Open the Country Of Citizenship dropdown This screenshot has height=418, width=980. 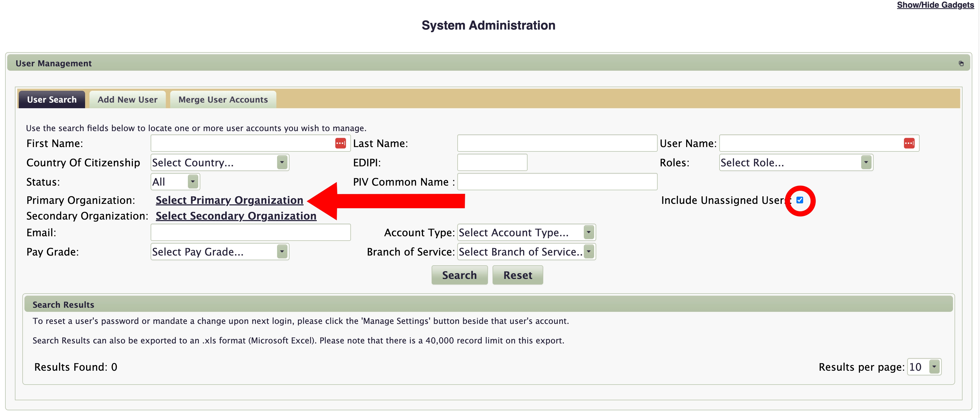[x=220, y=162]
